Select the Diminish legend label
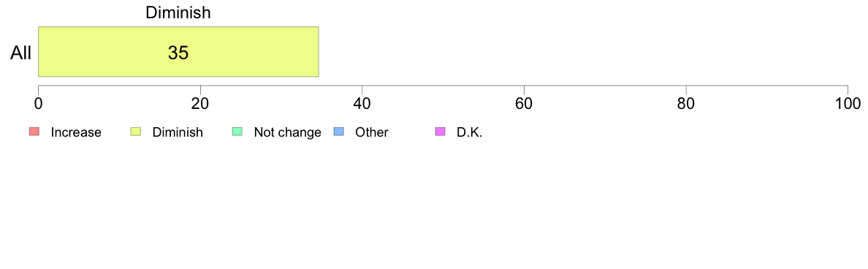The width and height of the screenshot is (868, 269). (x=178, y=132)
